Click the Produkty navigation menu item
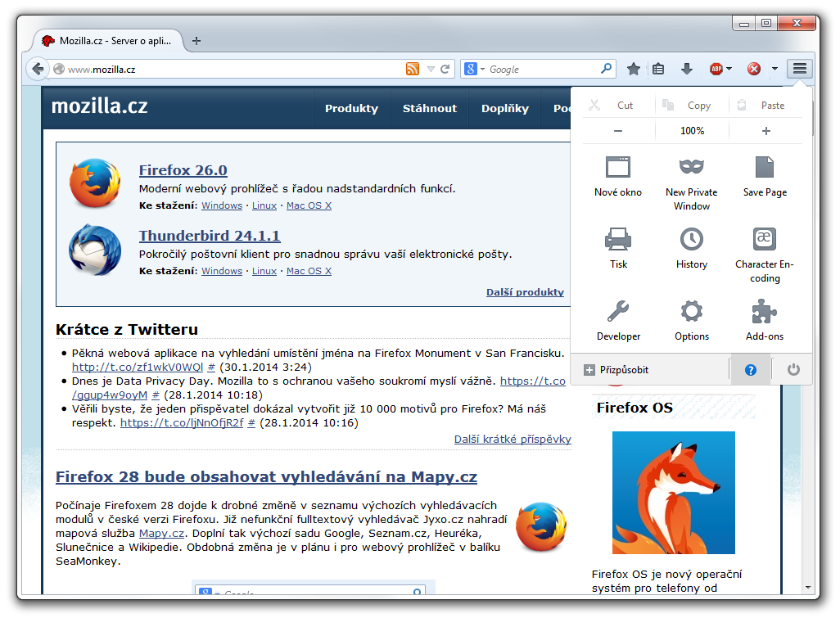 point(351,108)
